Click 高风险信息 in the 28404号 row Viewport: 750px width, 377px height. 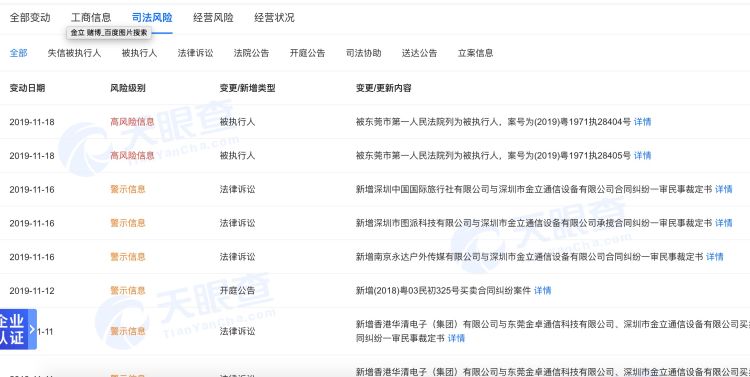coord(132,122)
